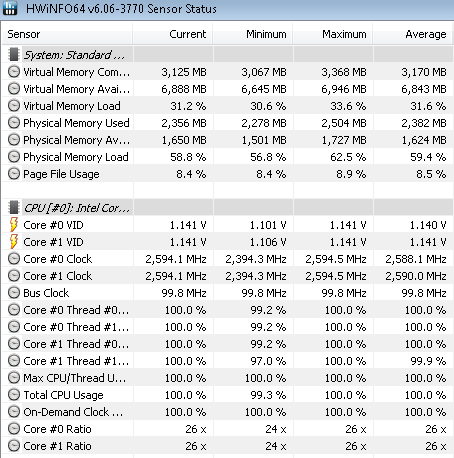Click the chip icon beside System: Standard
The image size is (454, 458).
[14, 54]
